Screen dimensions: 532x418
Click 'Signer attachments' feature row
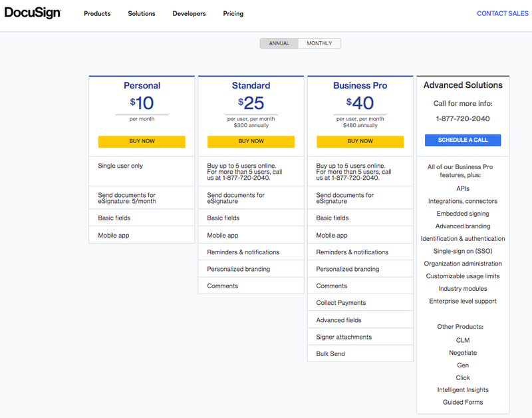click(360, 337)
